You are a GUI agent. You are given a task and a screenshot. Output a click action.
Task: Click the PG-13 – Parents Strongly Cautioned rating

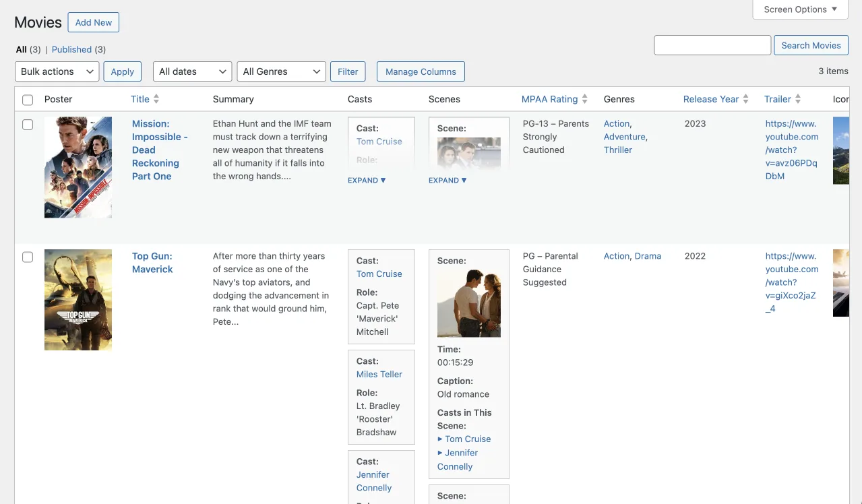pyautogui.click(x=556, y=137)
